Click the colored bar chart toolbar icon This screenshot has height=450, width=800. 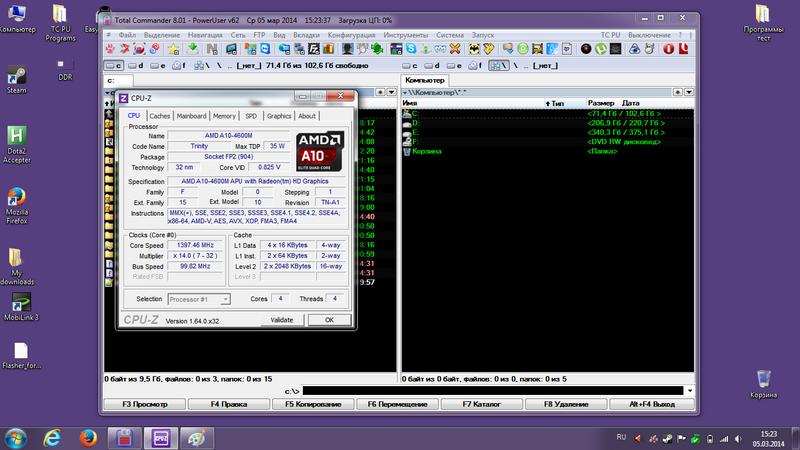coord(328,49)
